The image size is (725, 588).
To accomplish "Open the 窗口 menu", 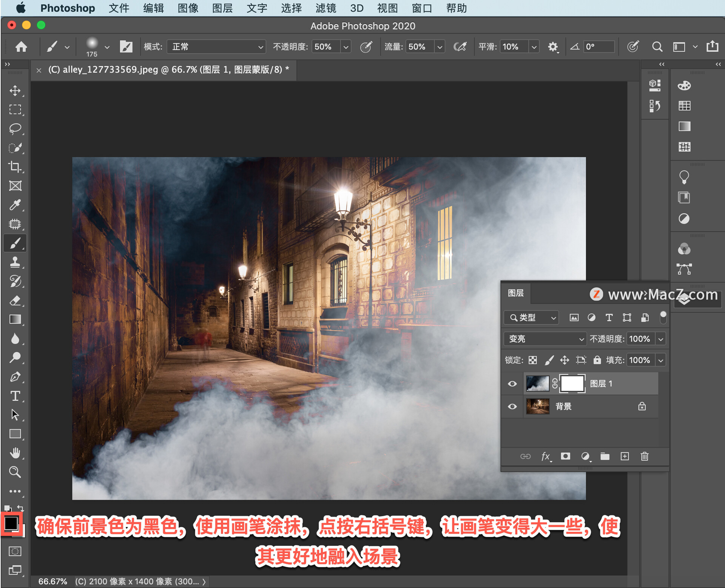I will click(422, 8).
